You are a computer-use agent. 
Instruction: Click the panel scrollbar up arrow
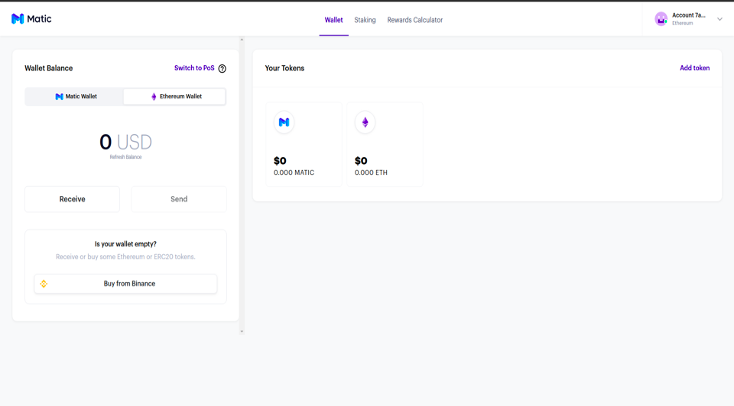pyautogui.click(x=242, y=40)
